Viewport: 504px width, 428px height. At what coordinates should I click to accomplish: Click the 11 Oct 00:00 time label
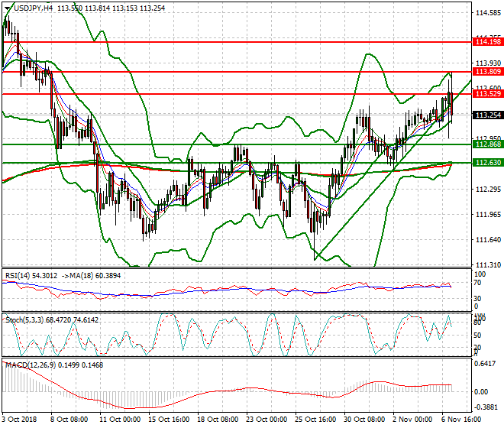coord(120,420)
